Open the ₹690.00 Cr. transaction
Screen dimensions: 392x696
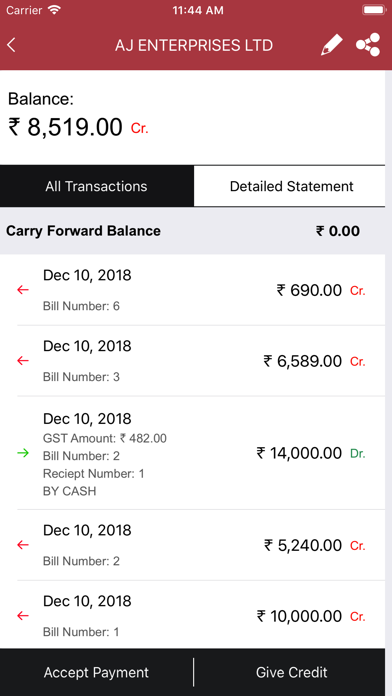(193, 290)
